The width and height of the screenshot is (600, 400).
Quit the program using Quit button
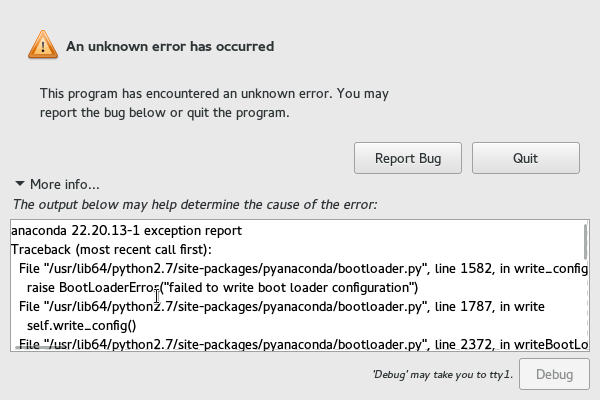click(525, 158)
